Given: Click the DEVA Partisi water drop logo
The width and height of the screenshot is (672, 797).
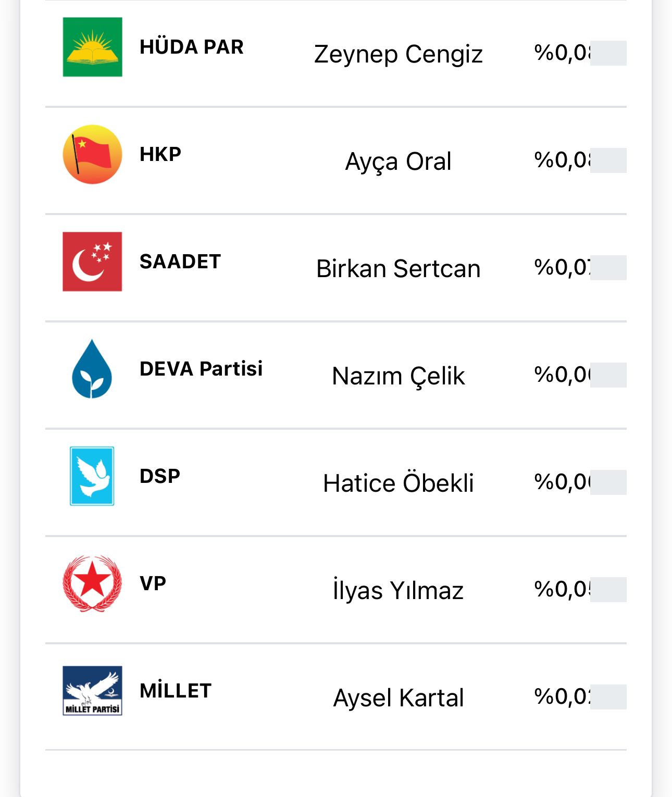Looking at the screenshot, I should [92, 369].
